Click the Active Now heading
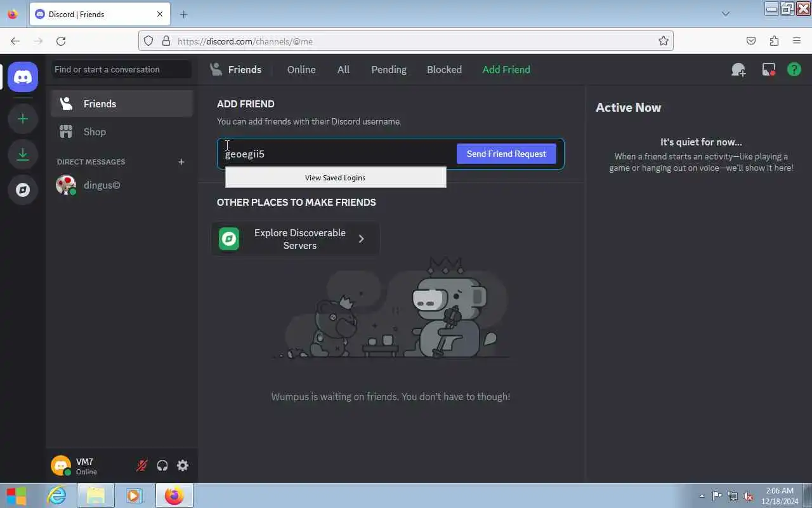812x508 pixels. pyautogui.click(x=628, y=107)
